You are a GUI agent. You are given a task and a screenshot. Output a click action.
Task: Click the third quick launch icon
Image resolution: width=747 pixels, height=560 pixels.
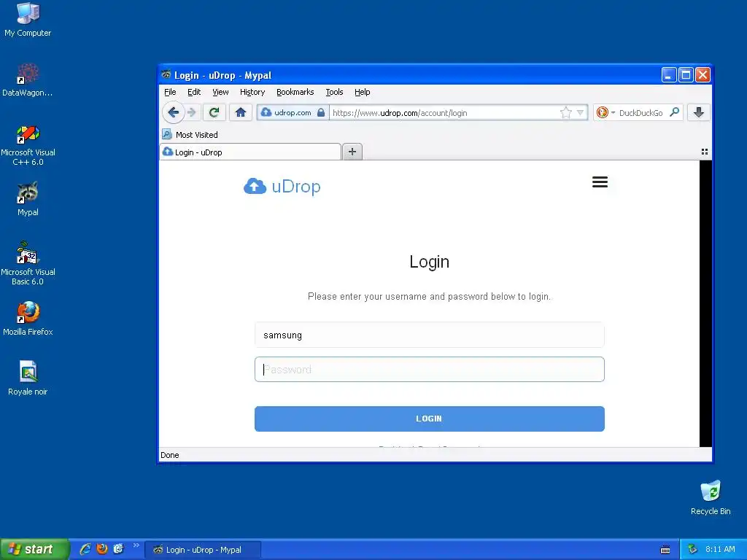pyautogui.click(x=118, y=549)
